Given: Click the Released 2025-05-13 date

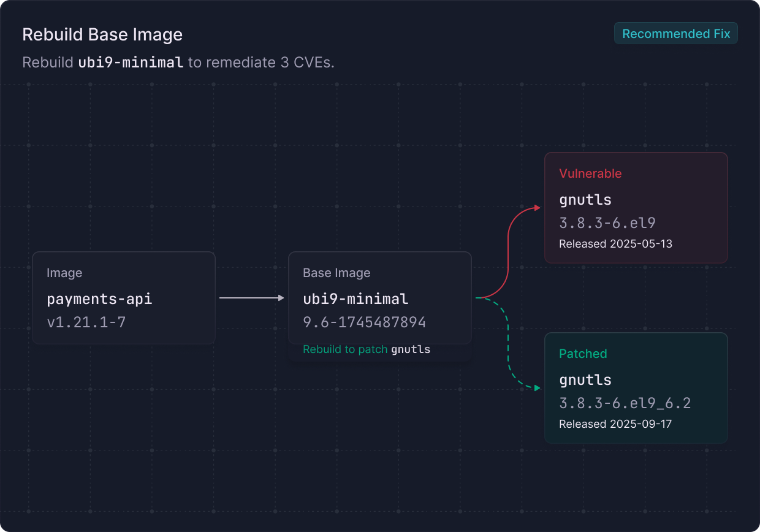Looking at the screenshot, I should (x=615, y=244).
